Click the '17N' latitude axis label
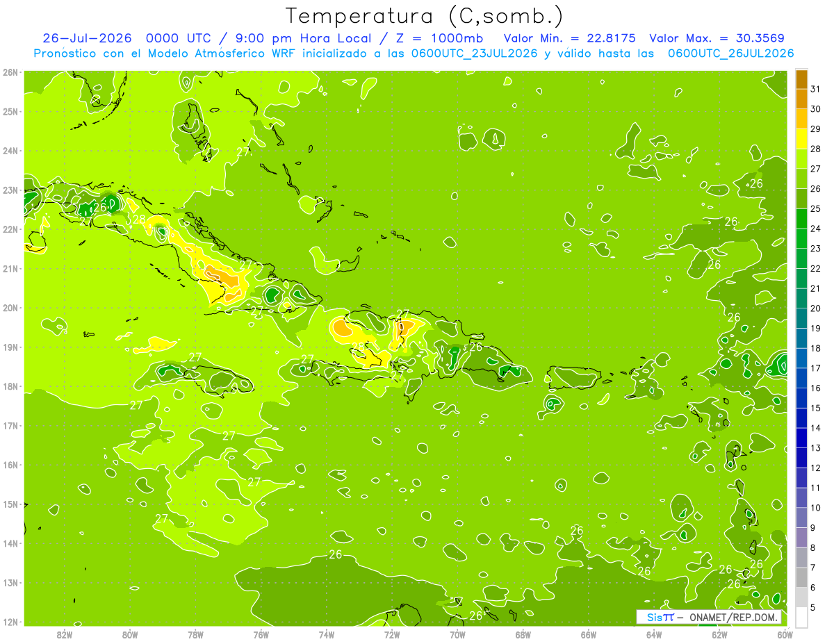Image resolution: width=834 pixels, height=644 pixels. pyautogui.click(x=10, y=425)
